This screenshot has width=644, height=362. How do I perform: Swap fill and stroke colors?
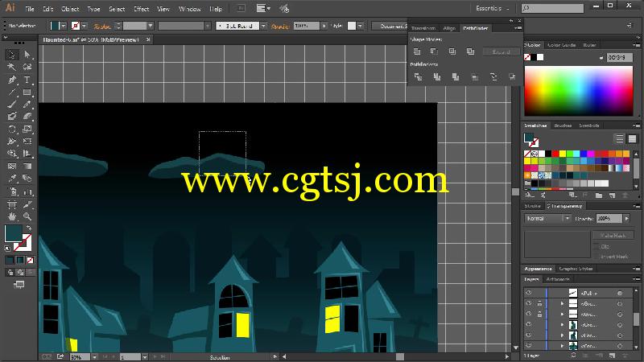29,228
